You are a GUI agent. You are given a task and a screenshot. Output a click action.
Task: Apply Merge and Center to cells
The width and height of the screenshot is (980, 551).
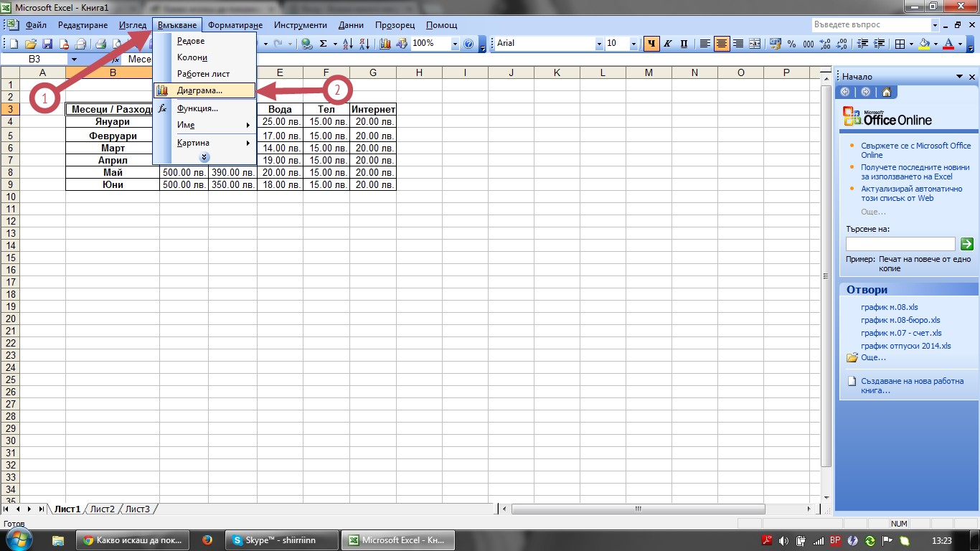[x=755, y=44]
